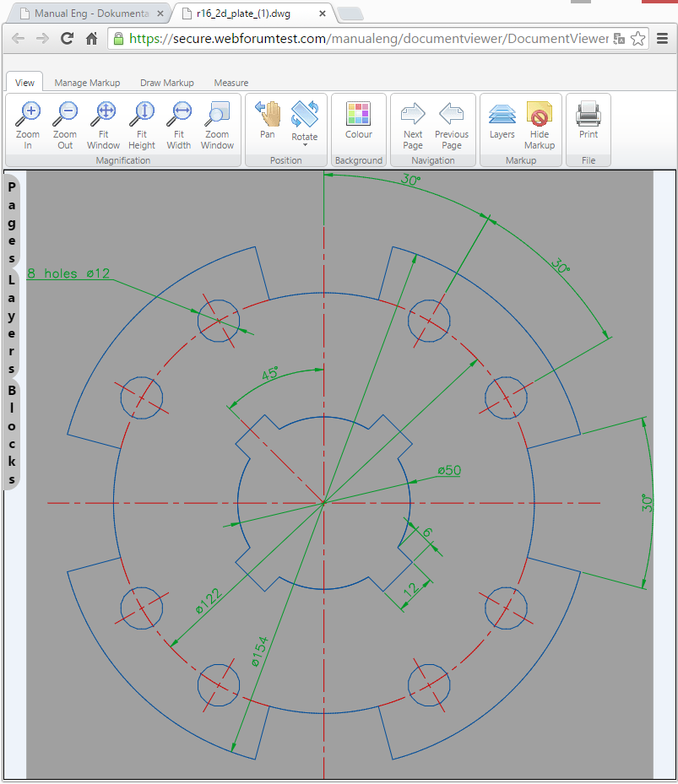
Task: Select Fit Window magnification
Action: tap(103, 125)
